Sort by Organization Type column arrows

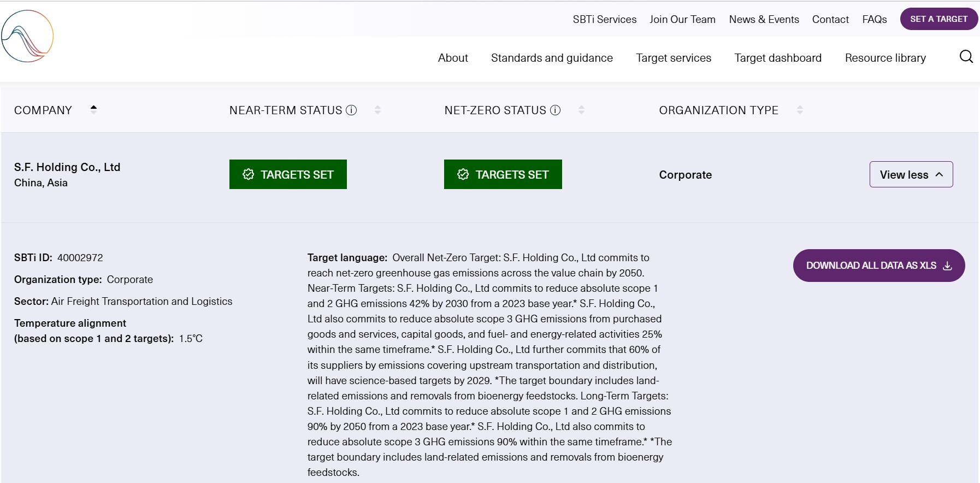(x=800, y=110)
